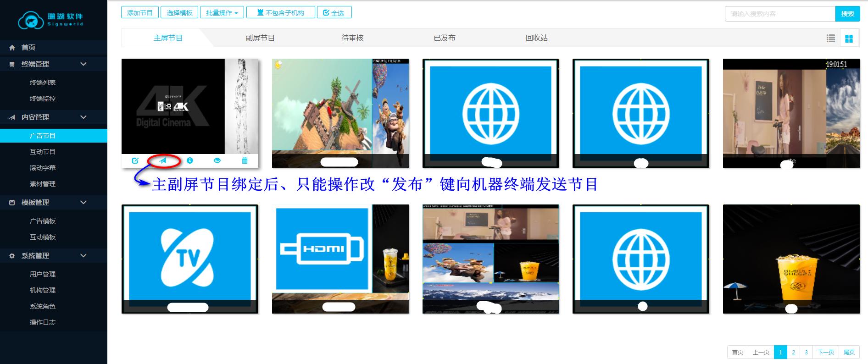Select the program thumbnail showing 19:01:51 clock
868x364 pixels.
[x=791, y=113]
